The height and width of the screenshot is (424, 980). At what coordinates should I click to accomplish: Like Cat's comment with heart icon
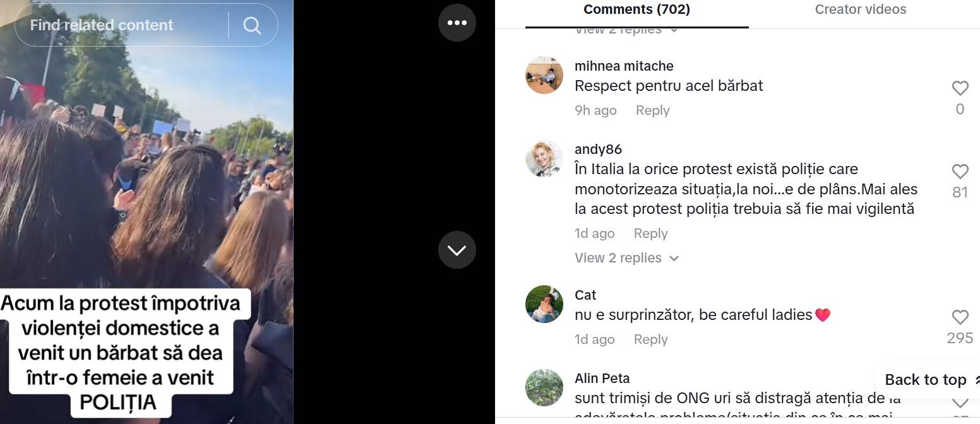(x=960, y=317)
